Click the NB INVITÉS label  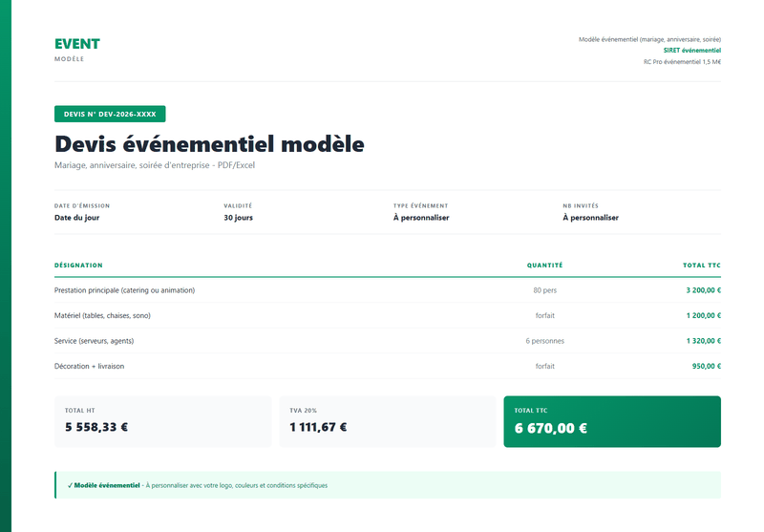(581, 205)
